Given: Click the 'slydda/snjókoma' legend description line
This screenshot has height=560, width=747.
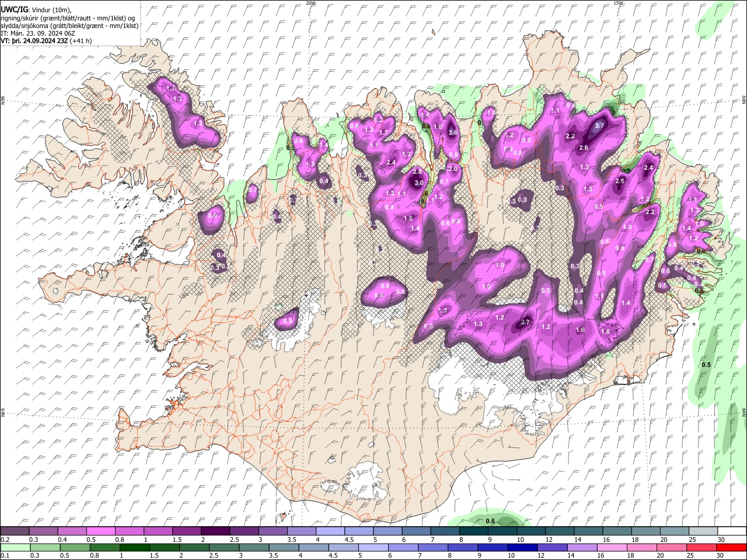Looking at the screenshot, I should [x=69, y=26].
